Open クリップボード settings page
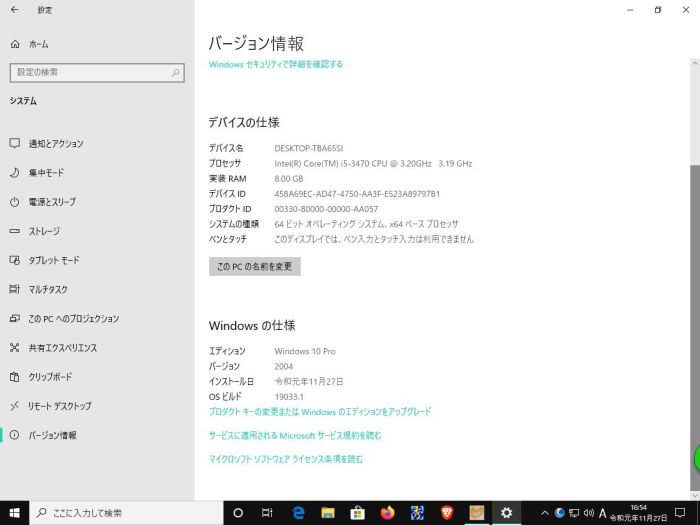This screenshot has height=525, width=700. coord(50,377)
